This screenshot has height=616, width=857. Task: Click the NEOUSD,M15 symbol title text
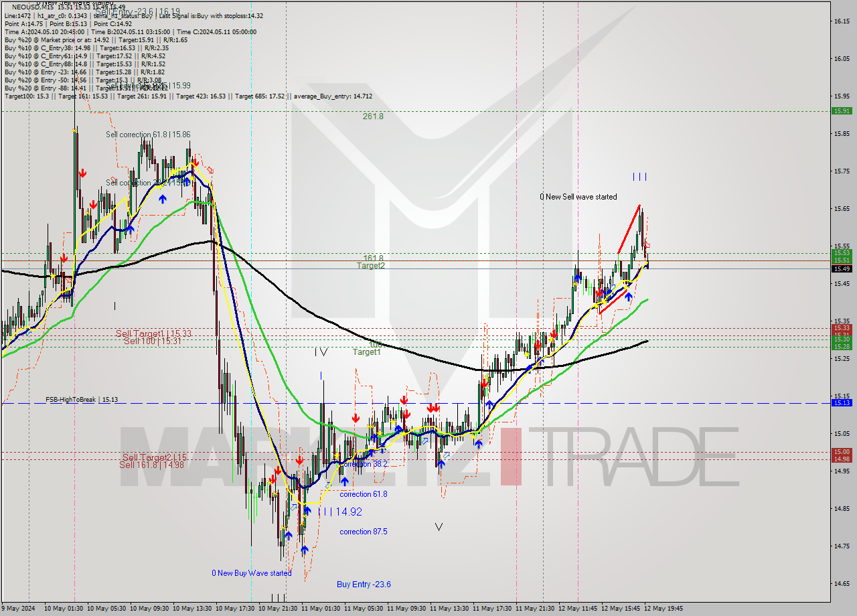tap(34, 7)
